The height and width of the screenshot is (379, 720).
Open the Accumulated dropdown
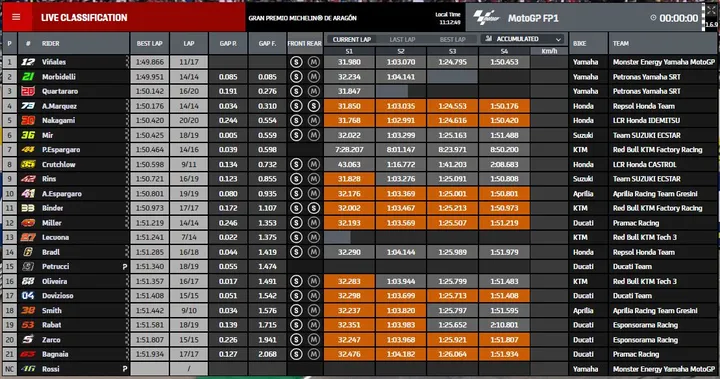point(524,39)
